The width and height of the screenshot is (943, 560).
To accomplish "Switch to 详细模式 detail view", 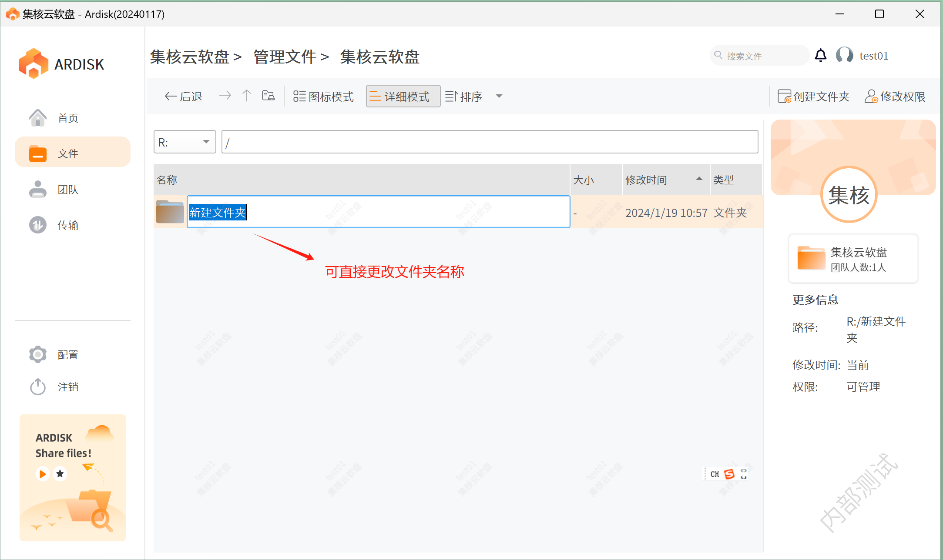I will tap(403, 96).
